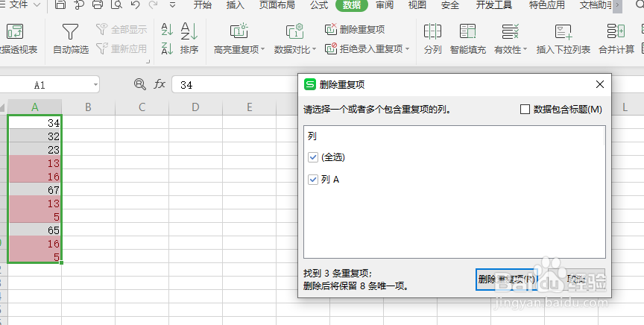644x325 pixels.
Task: Select column D header
Action: click(195, 107)
